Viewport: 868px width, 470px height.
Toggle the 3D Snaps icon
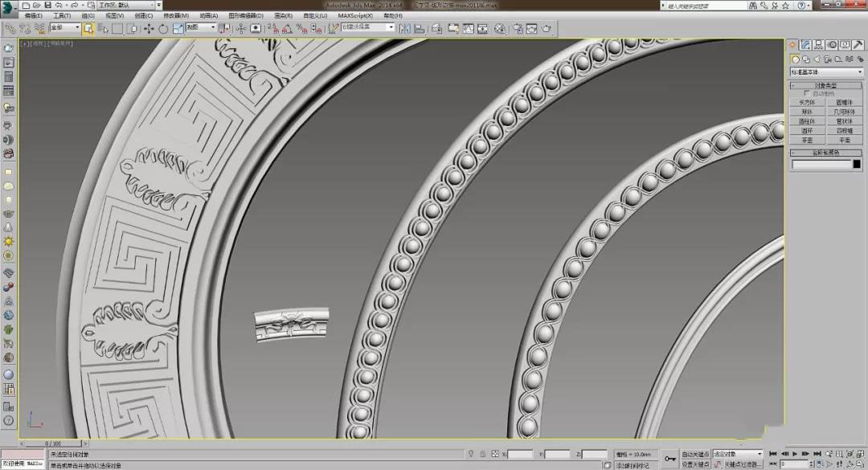pyautogui.click(x=273, y=28)
